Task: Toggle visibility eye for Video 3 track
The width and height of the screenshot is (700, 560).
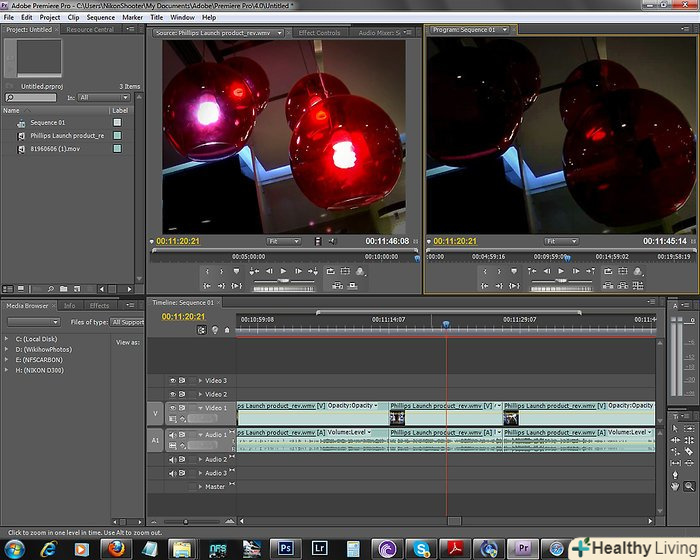Action: (173, 380)
